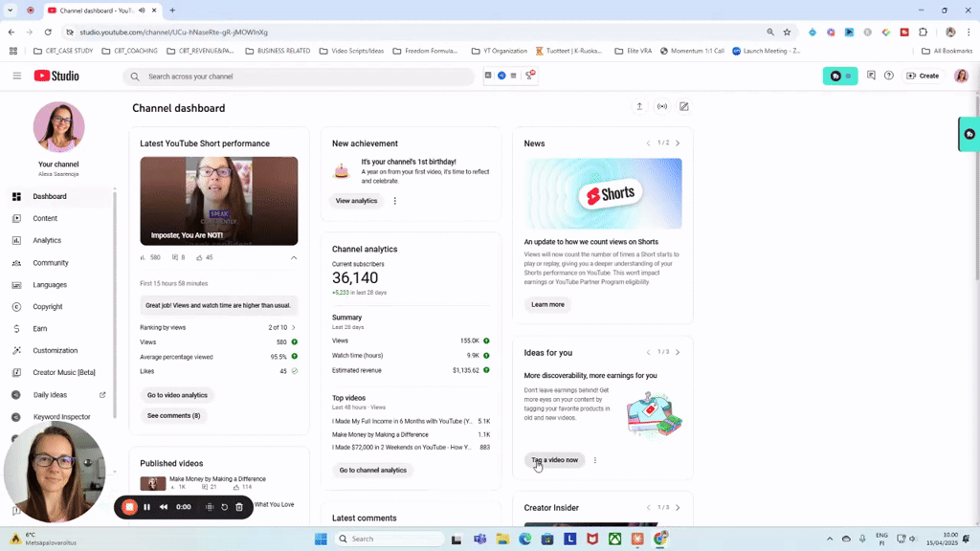The image size is (980, 551).
Task: Go to next Ideas for you card
Action: pyautogui.click(x=678, y=352)
